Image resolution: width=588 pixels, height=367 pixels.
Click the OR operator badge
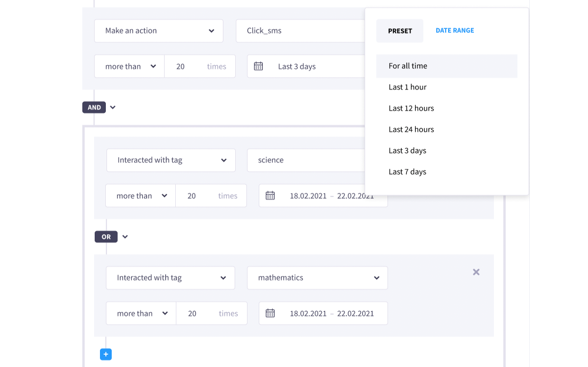(x=106, y=237)
